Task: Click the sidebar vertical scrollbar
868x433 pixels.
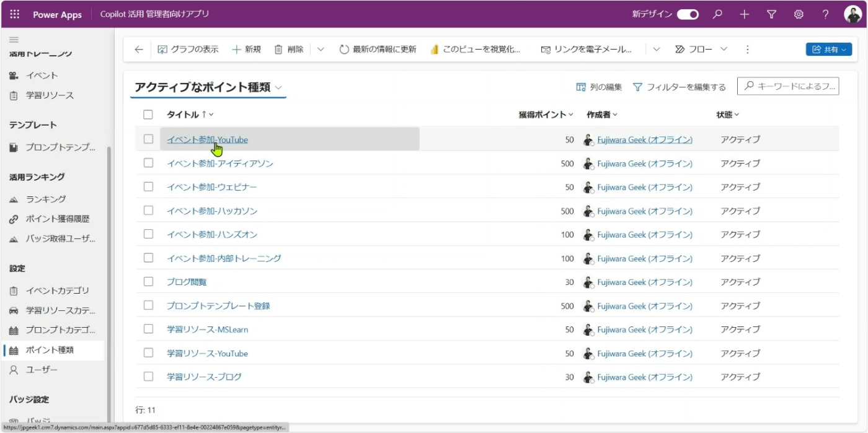Action: pos(110,285)
